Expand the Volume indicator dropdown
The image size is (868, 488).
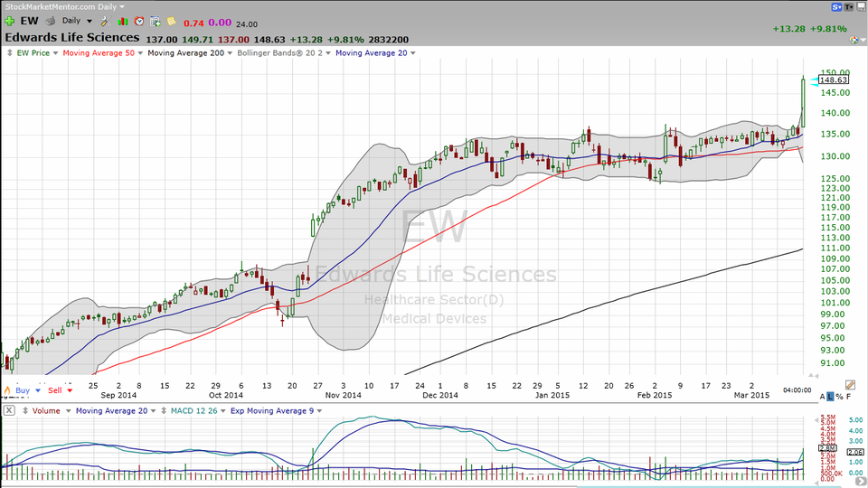[x=68, y=411]
